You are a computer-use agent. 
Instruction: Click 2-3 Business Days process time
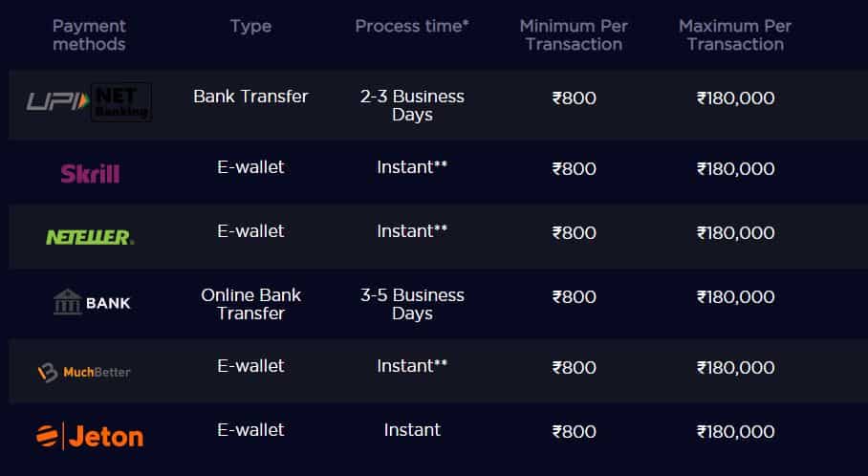point(412,105)
